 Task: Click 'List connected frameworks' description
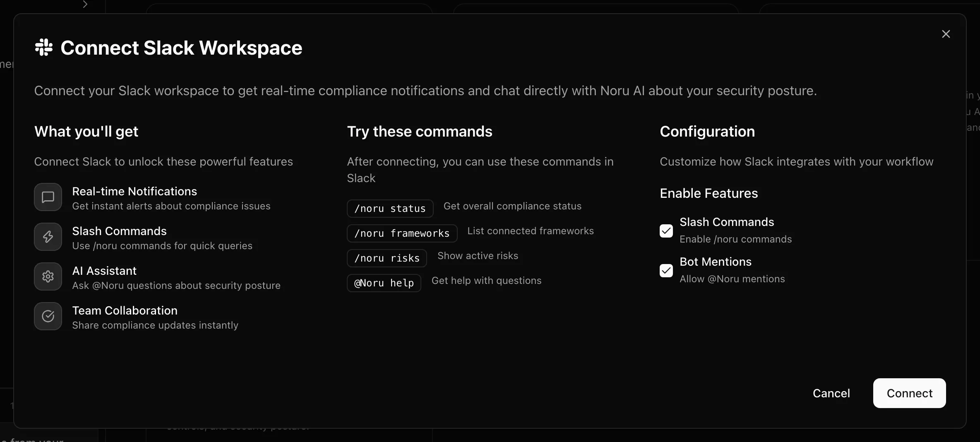tap(531, 231)
